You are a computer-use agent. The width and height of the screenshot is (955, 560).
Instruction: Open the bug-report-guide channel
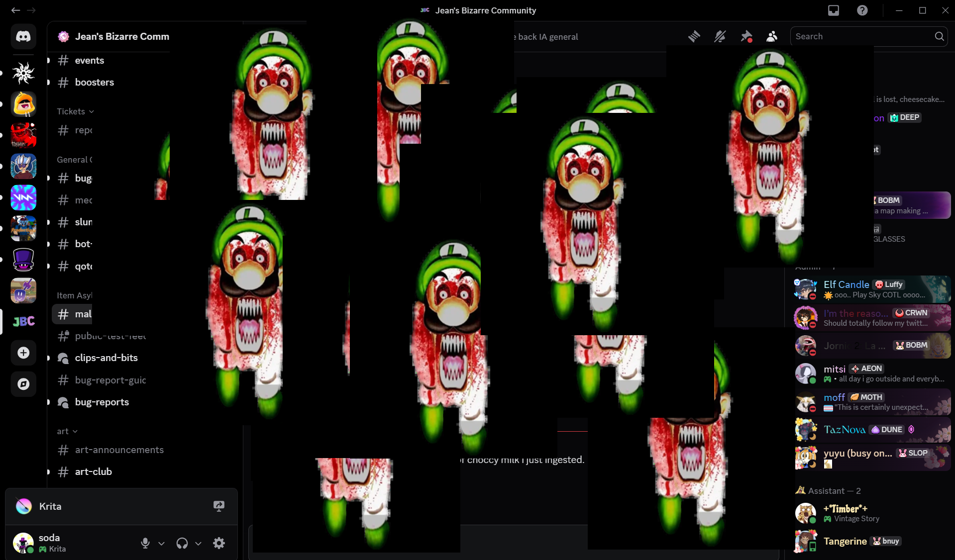coord(110,380)
